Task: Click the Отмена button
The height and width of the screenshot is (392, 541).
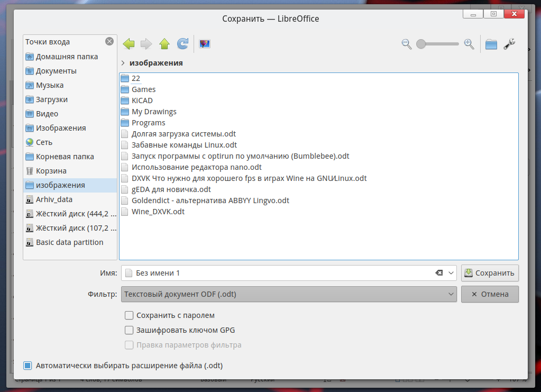Action: pos(490,294)
